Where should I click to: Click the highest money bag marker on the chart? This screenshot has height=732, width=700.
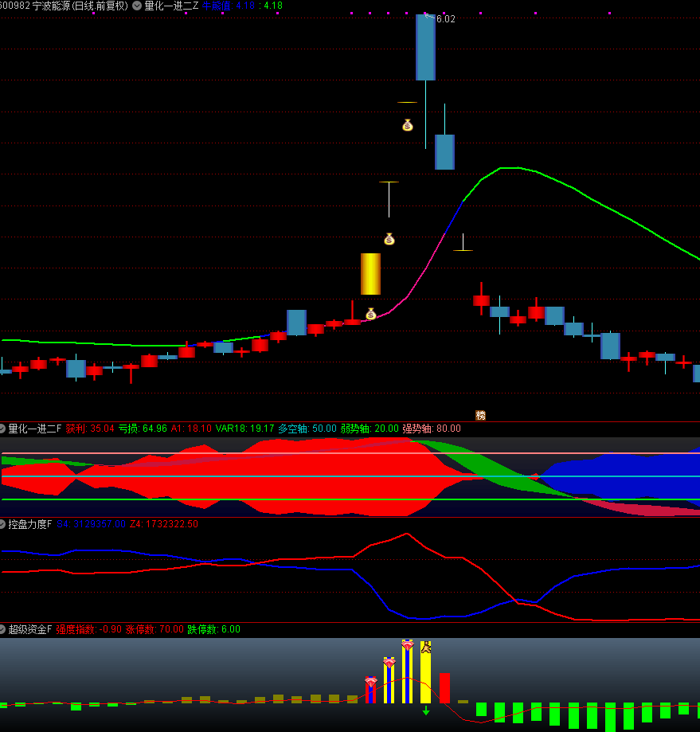408,125
